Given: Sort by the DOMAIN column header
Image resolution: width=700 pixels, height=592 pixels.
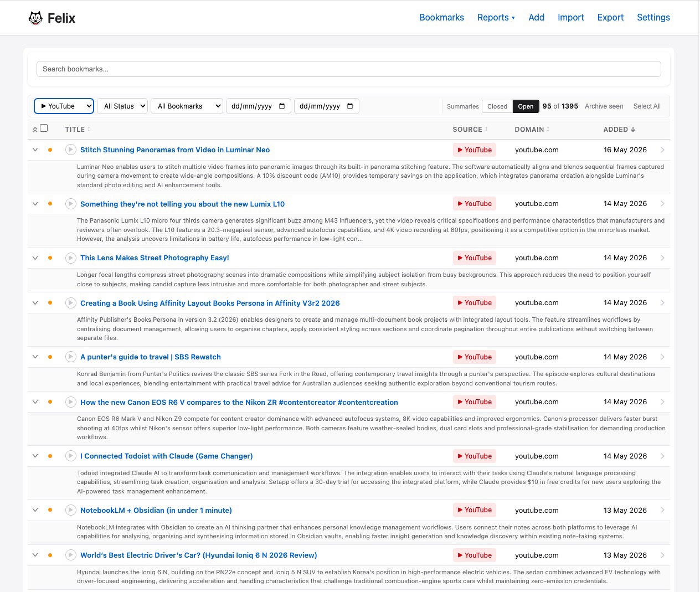Looking at the screenshot, I should [532, 130].
